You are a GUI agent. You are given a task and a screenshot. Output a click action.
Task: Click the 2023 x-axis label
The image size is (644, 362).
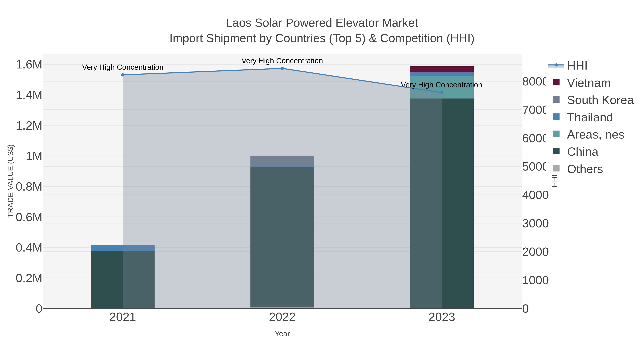pyautogui.click(x=442, y=317)
